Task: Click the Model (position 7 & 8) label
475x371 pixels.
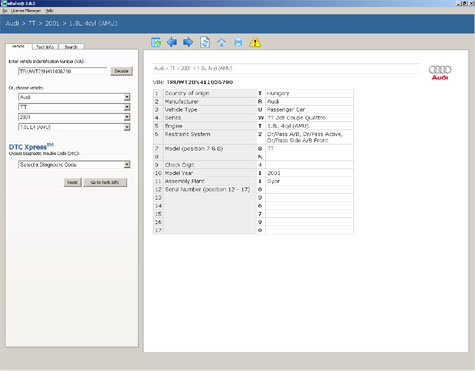Action: point(194,149)
